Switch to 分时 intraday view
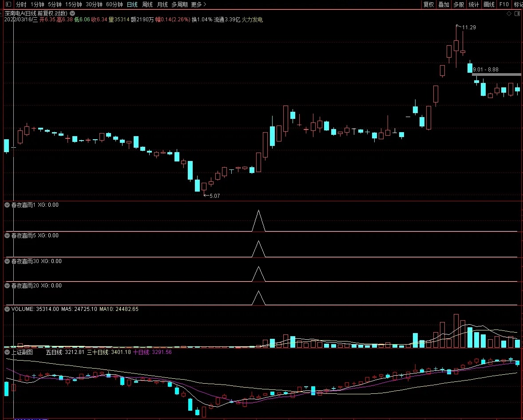 coord(21,4)
